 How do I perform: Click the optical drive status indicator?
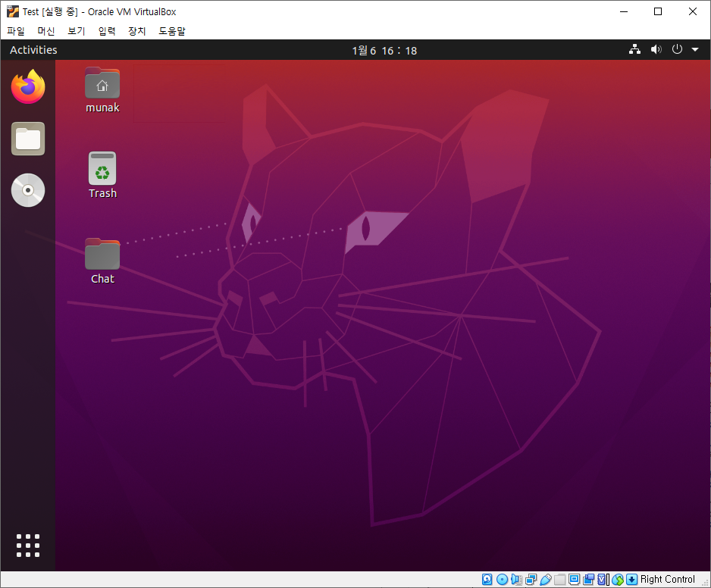502,580
